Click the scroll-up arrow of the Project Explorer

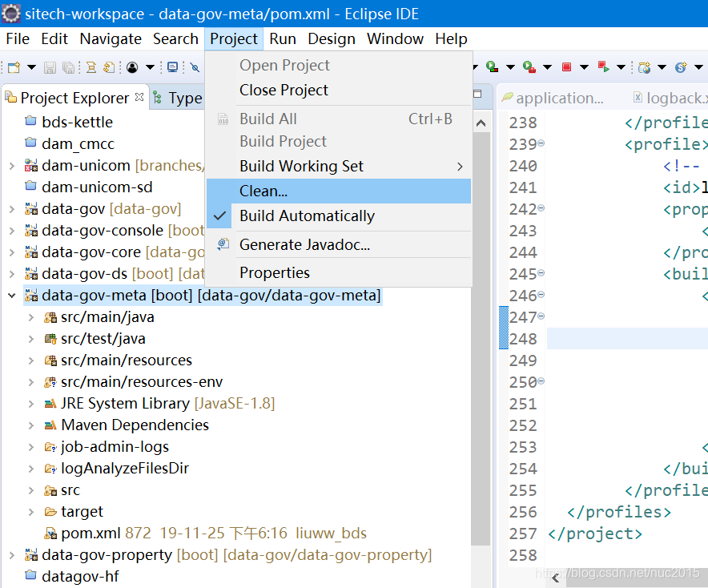coord(481,123)
